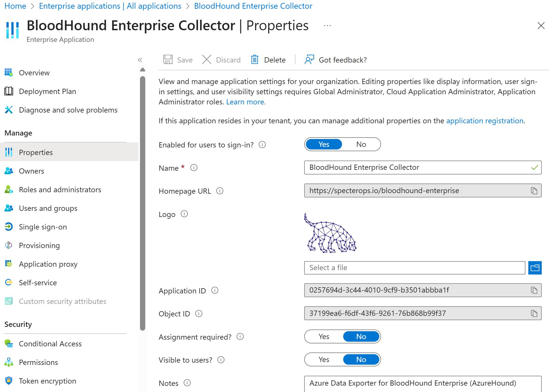Open the application registration link
The image size is (549, 392).
485,121
